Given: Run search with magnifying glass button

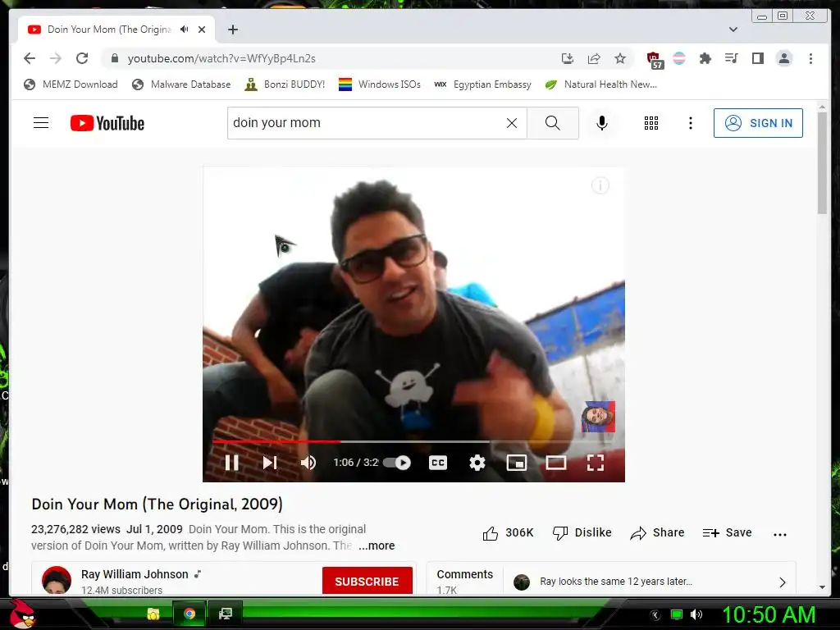Looking at the screenshot, I should tap(552, 123).
